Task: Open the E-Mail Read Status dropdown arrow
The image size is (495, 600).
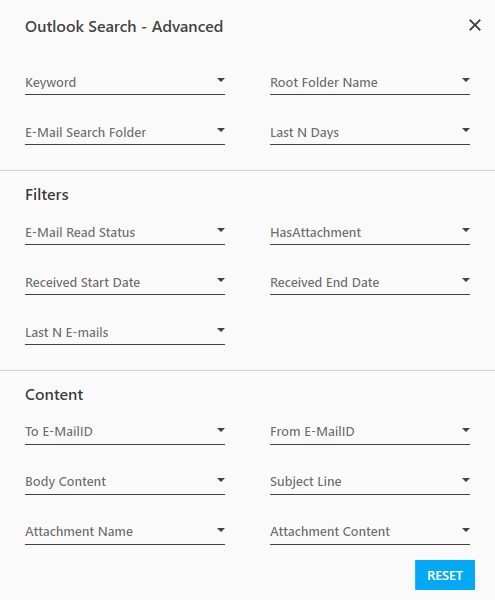Action: (x=221, y=230)
